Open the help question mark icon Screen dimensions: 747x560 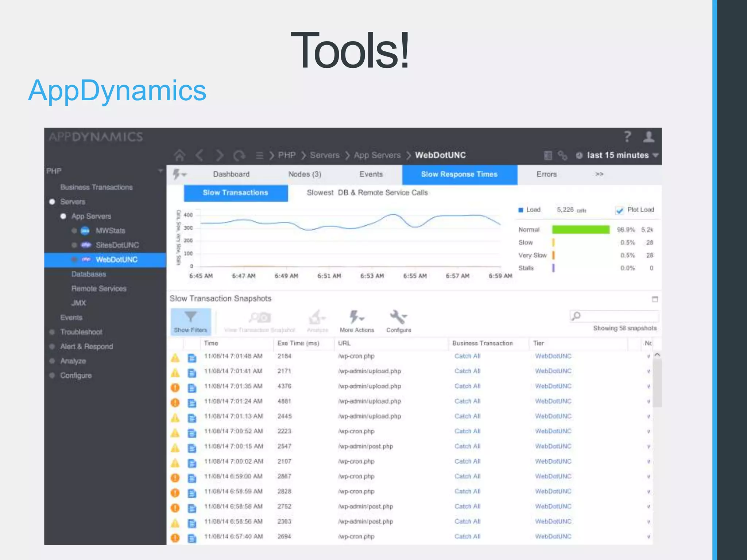627,137
